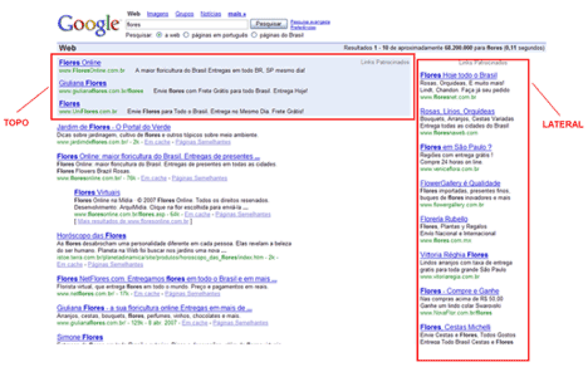Viewport: 588px width, 367px height.
Task: Open 'Flores Online: maior floricultura do Brasil' result
Action: coord(158,156)
